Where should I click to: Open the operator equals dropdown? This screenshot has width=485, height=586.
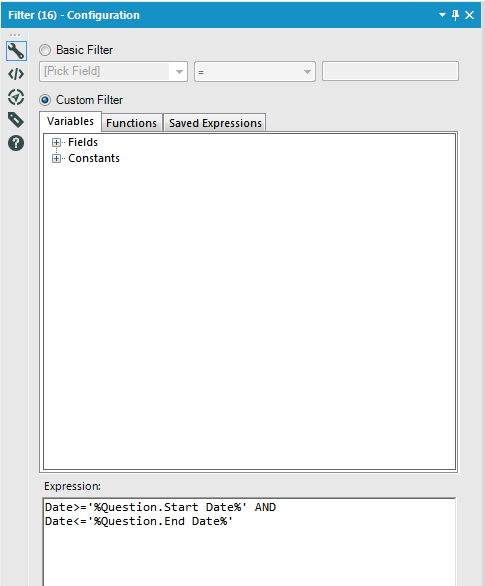[255, 71]
